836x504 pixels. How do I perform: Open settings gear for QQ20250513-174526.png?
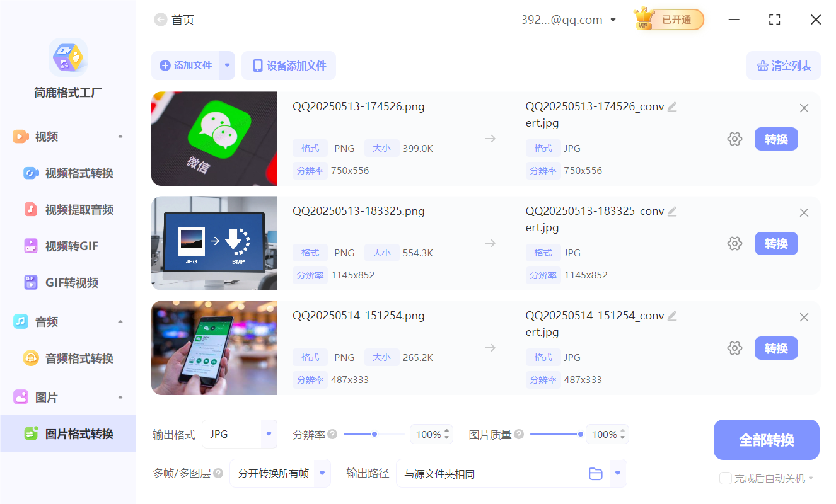[734, 139]
